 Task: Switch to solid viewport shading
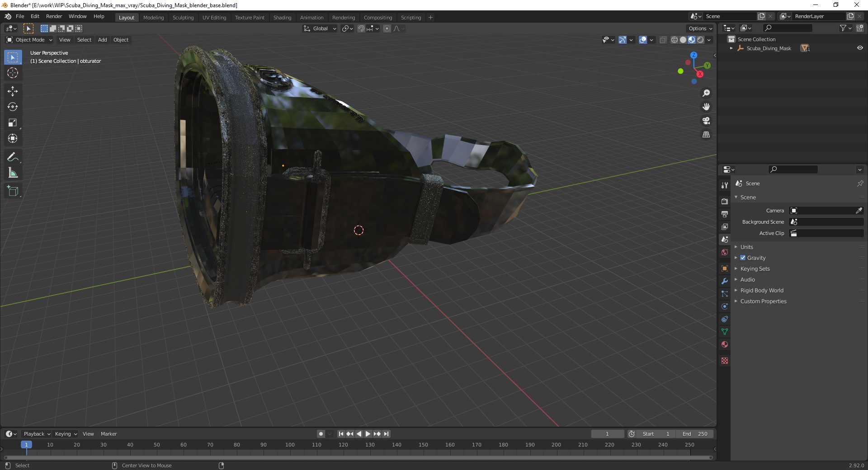683,40
